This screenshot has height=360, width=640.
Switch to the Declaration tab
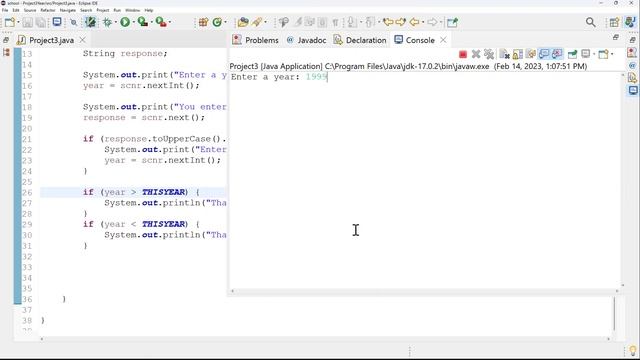[360, 40]
